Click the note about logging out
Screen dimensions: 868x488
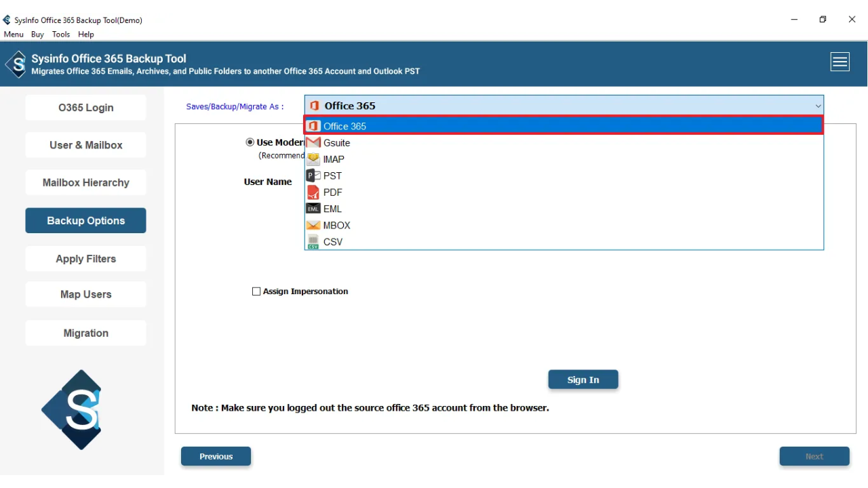[370, 408]
